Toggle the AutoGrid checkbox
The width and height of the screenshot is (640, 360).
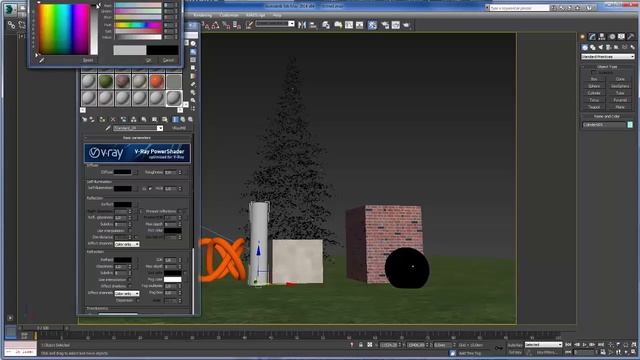coord(593,73)
